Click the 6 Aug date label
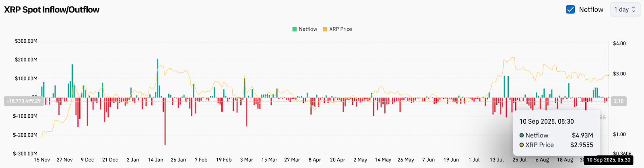The height and width of the screenshot is (168, 644). 542,160
